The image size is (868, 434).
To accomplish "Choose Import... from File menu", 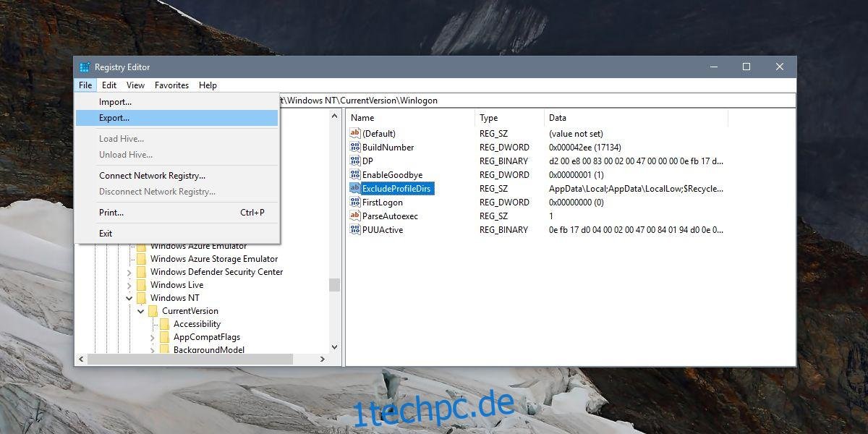I will click(x=177, y=102).
